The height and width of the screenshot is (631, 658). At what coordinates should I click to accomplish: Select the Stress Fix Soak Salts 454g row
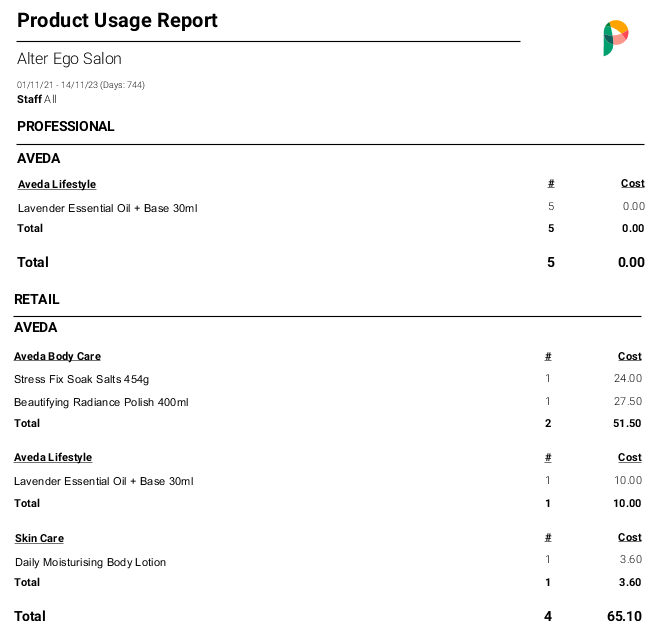[x=81, y=379]
